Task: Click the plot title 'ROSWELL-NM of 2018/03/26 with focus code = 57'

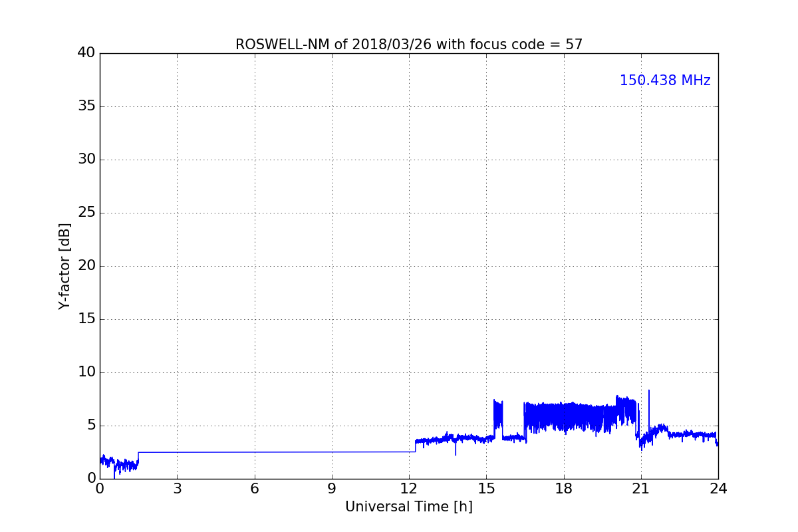Action: coord(409,45)
